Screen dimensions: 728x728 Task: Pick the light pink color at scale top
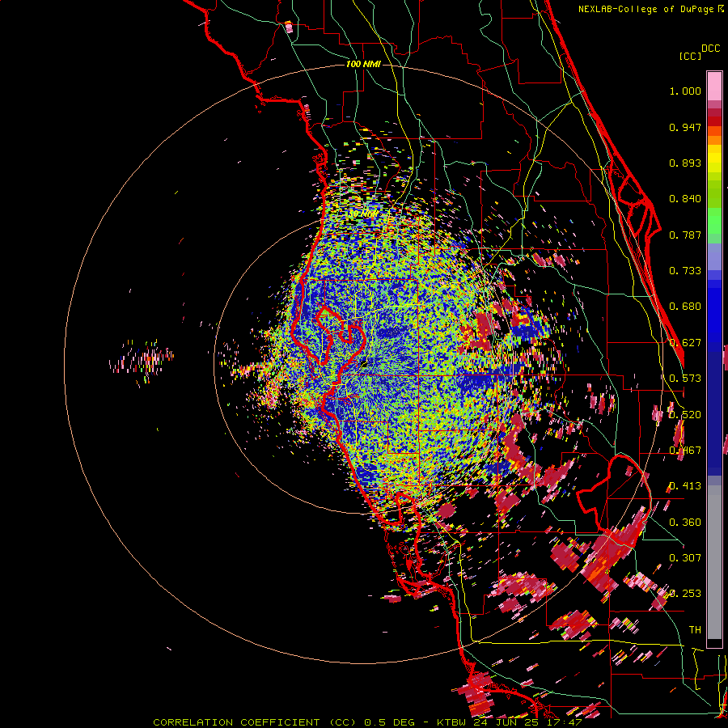click(x=714, y=86)
